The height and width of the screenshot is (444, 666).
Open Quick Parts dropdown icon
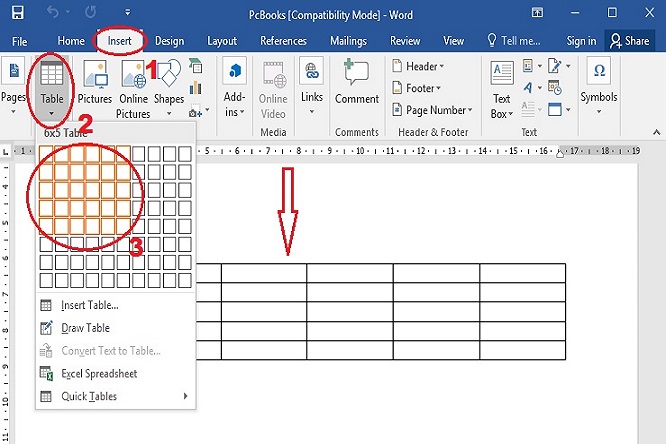(x=532, y=66)
